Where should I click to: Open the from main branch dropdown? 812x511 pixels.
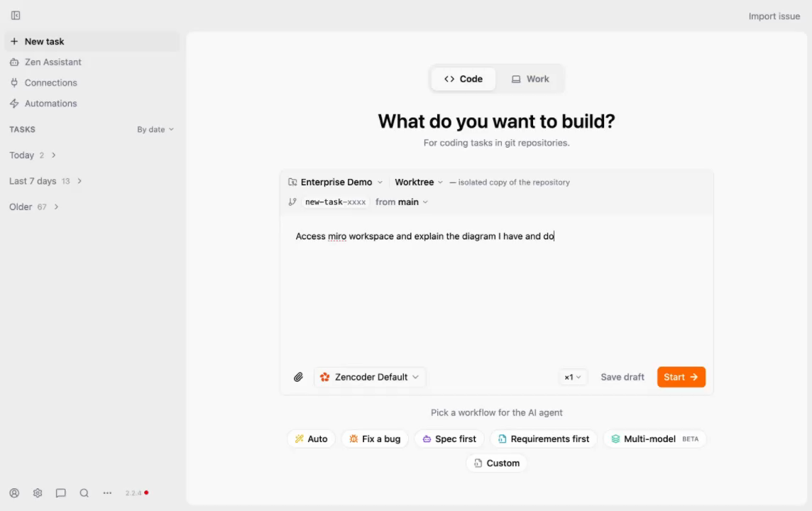402,202
